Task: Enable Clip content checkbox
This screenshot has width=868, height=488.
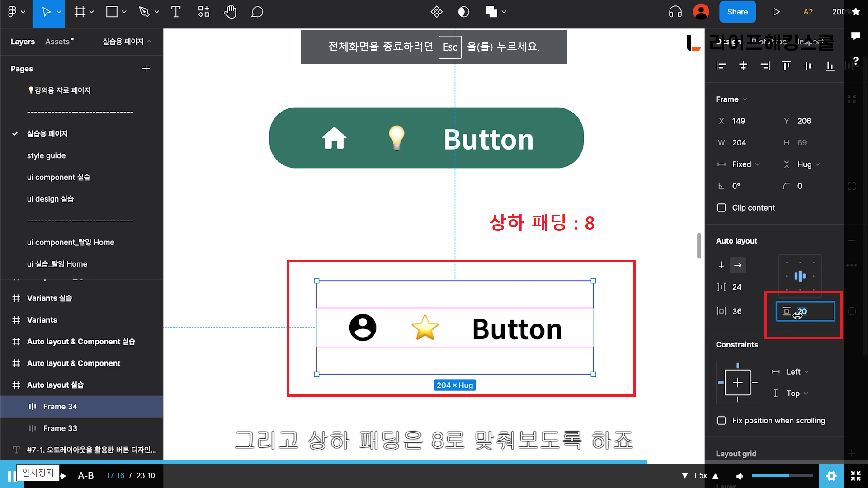Action: [x=722, y=208]
